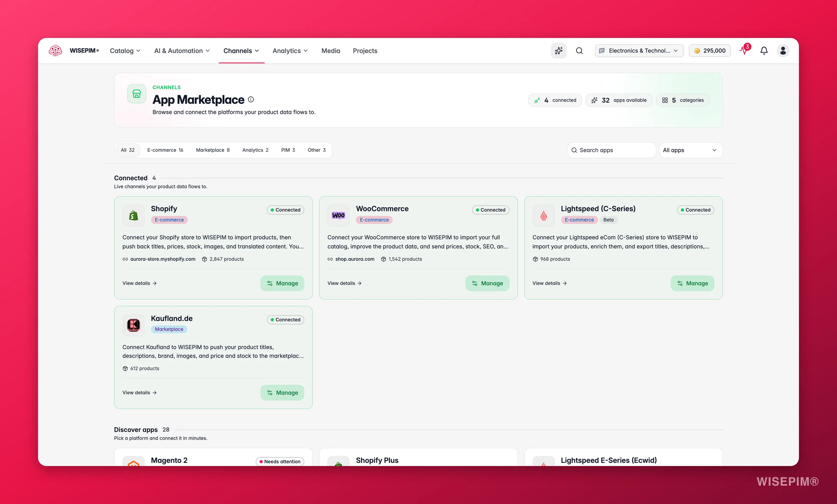
Task: Click the 5 categories stat pill
Action: 683,100
